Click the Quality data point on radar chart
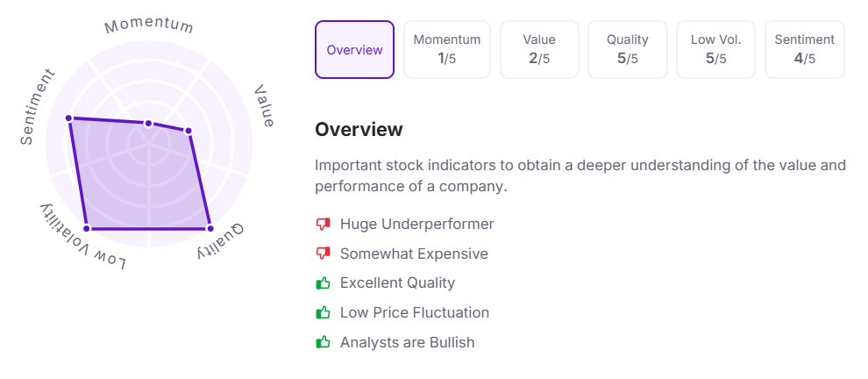The width and height of the screenshot is (868, 379). point(210,229)
